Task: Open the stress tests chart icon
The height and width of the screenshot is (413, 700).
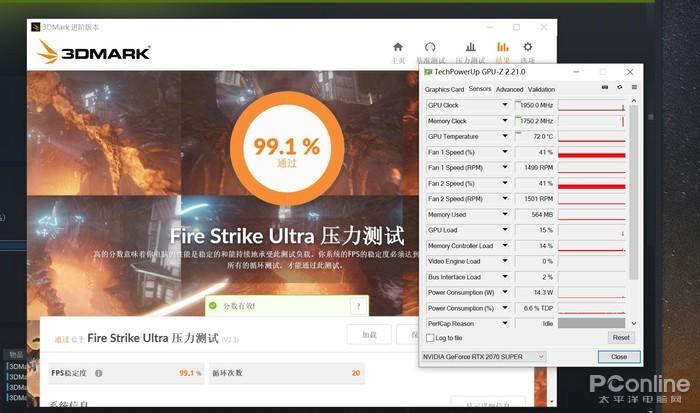Action: [x=471, y=47]
